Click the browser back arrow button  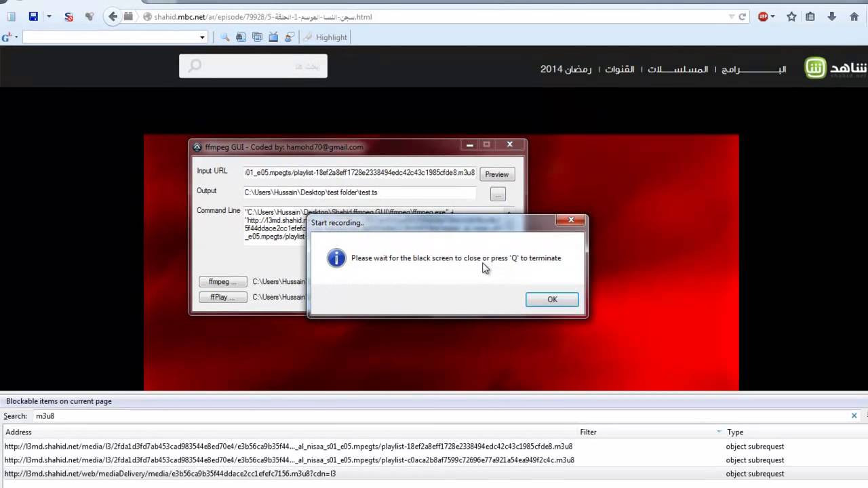click(113, 16)
